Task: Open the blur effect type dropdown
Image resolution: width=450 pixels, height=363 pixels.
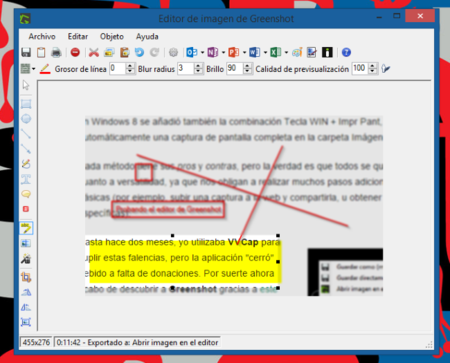Action: 28,69
